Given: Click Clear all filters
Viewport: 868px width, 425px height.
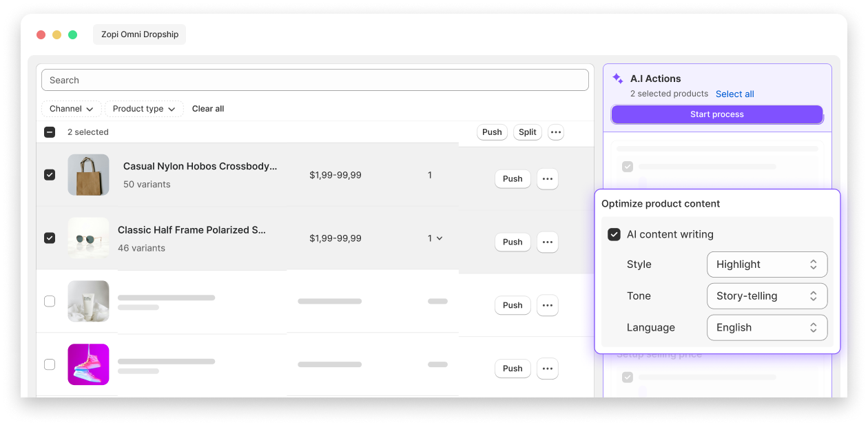Looking at the screenshot, I should tap(208, 109).
